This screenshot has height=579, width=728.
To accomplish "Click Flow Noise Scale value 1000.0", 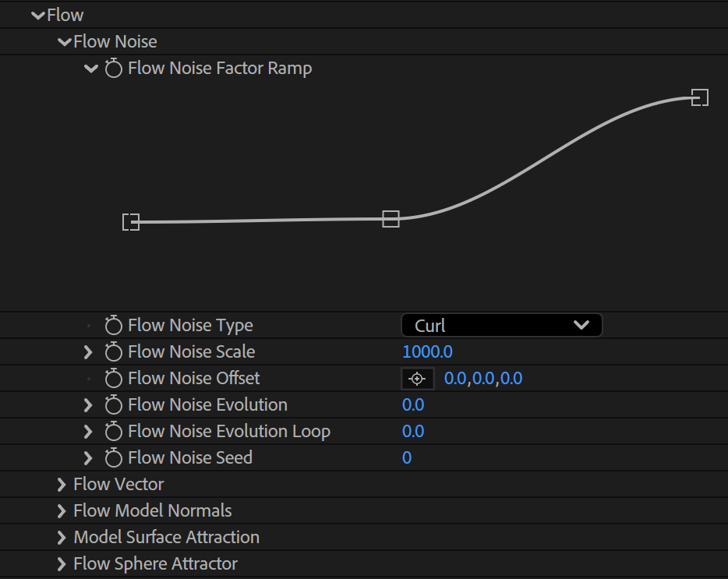I will click(x=427, y=352).
